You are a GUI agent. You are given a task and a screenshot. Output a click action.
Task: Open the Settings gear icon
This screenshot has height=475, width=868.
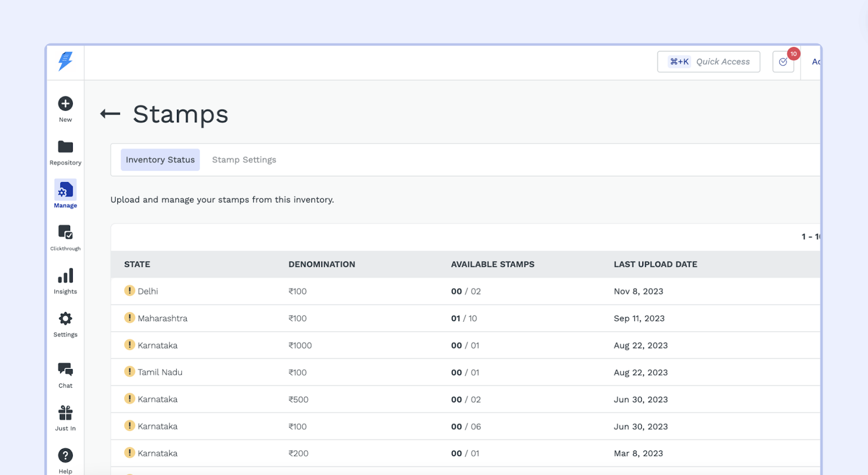pos(66,319)
